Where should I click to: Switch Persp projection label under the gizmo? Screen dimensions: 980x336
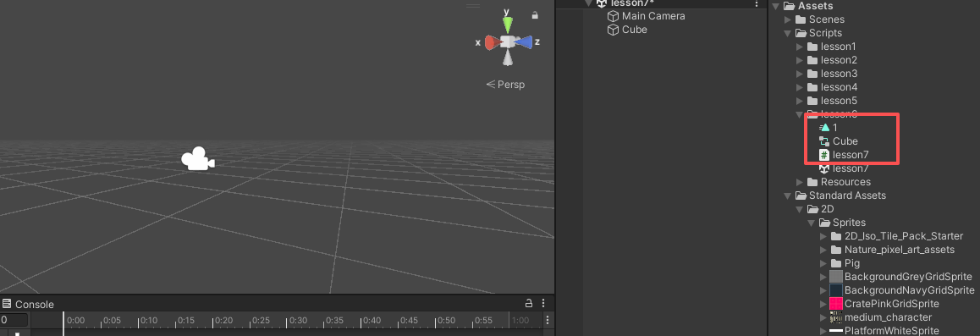(x=505, y=85)
